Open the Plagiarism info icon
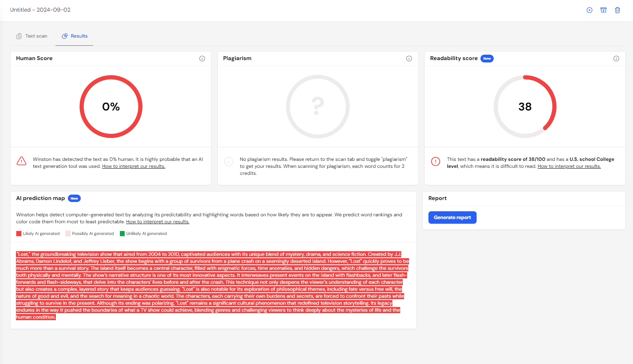The image size is (633, 364). 409,59
